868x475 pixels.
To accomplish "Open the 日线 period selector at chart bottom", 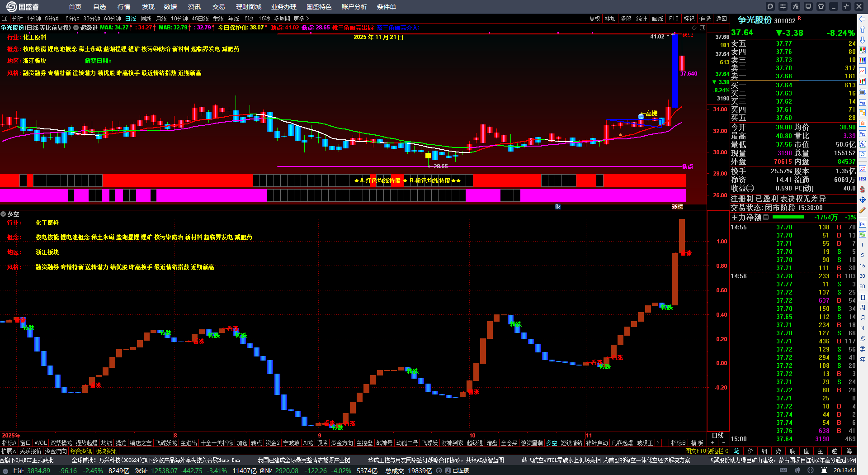I will coord(718,435).
